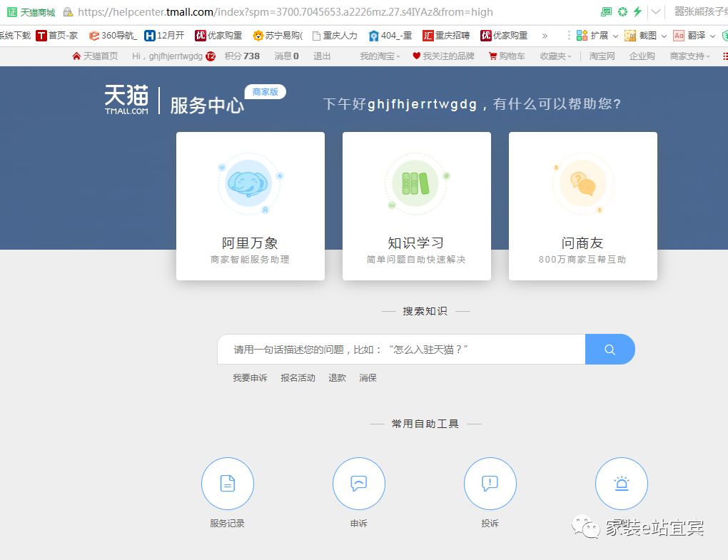Open the 阿里万象 assistant elephant icon

tap(249, 184)
